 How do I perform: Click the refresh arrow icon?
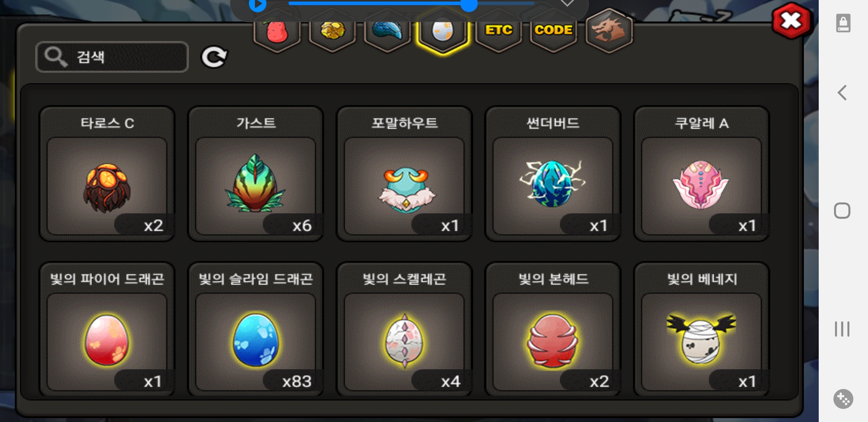[x=214, y=57]
